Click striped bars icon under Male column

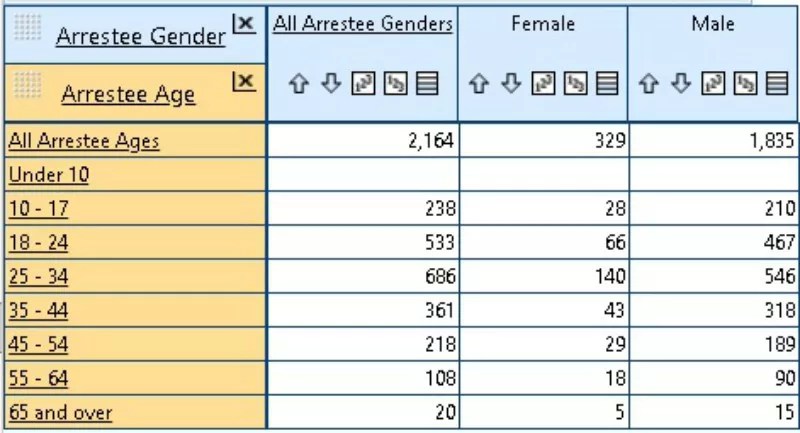pyautogui.click(x=777, y=86)
